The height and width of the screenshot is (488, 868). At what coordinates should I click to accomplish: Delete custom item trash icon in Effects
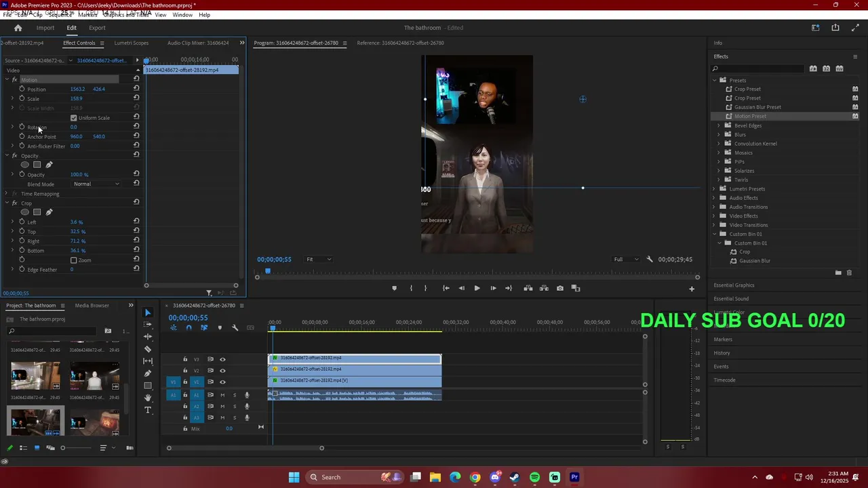pos(849,272)
